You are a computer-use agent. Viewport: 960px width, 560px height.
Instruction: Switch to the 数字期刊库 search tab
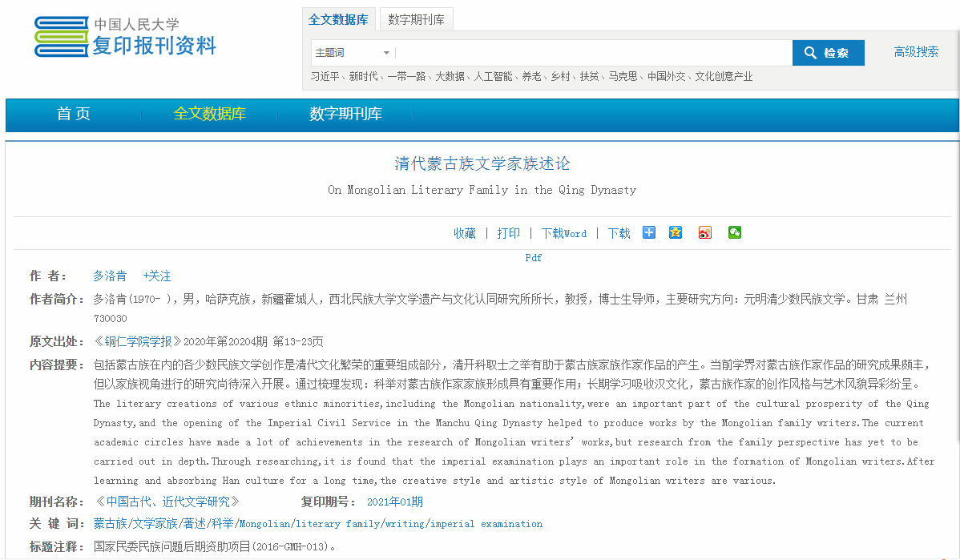pyautogui.click(x=416, y=20)
